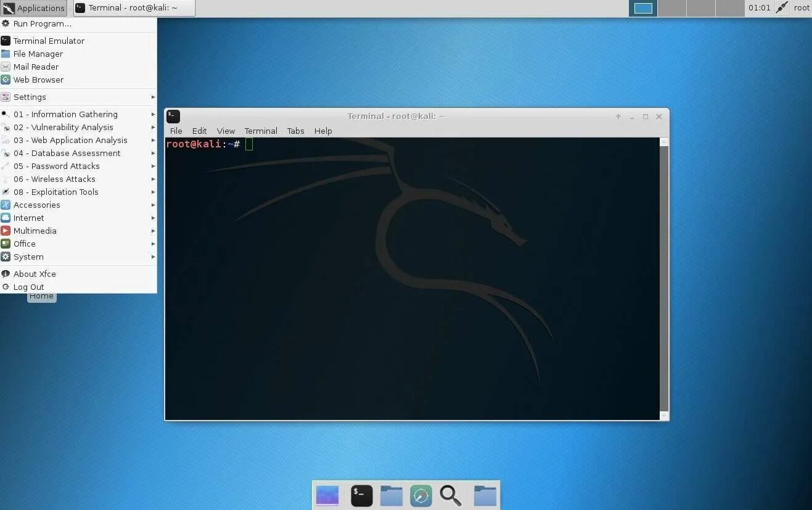Click the 01:01 panel clock
812x510 pixels.
tap(759, 8)
